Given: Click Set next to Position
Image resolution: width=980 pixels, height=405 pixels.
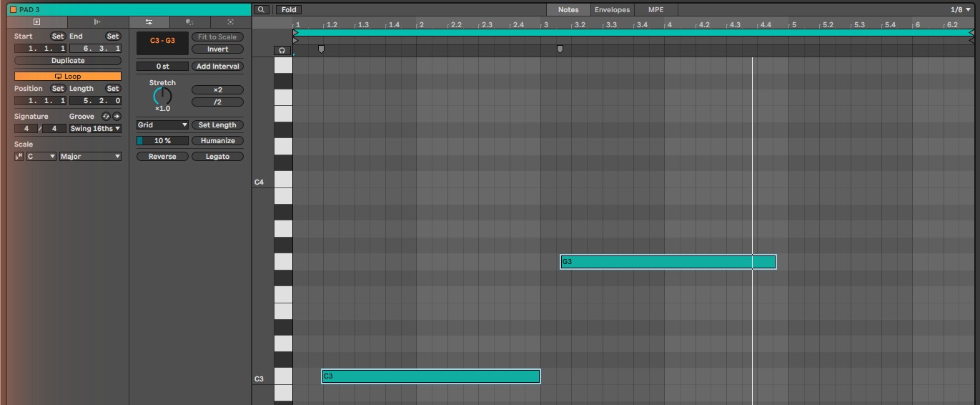Looking at the screenshot, I should (58, 89).
